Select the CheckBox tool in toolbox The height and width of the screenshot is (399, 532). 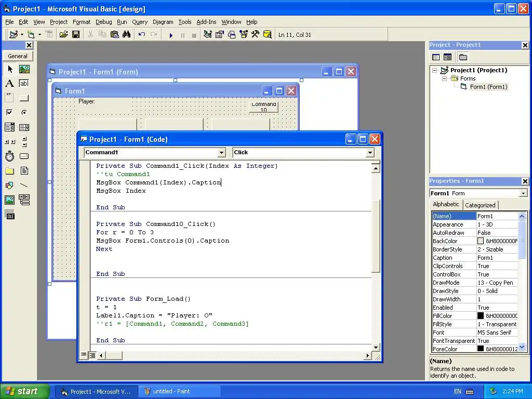(10, 113)
